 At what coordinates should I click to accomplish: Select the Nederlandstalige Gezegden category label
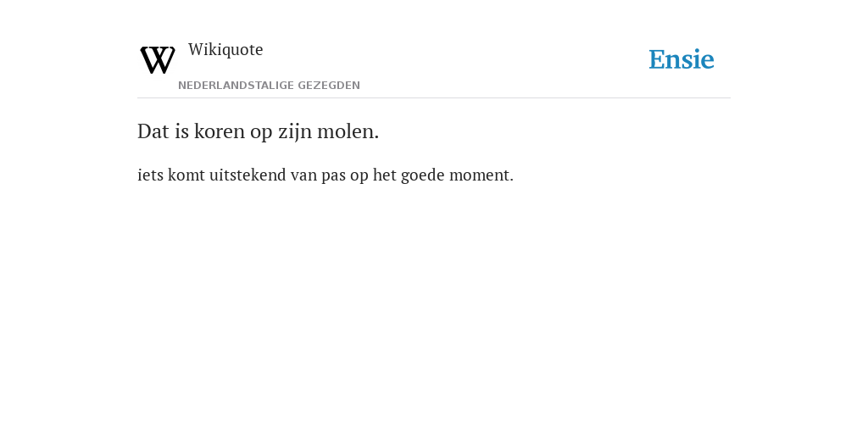(269, 86)
